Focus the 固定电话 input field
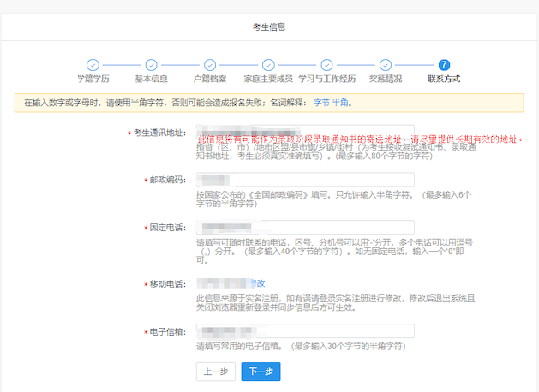Viewport: 539px width, 392px height. coord(304,228)
